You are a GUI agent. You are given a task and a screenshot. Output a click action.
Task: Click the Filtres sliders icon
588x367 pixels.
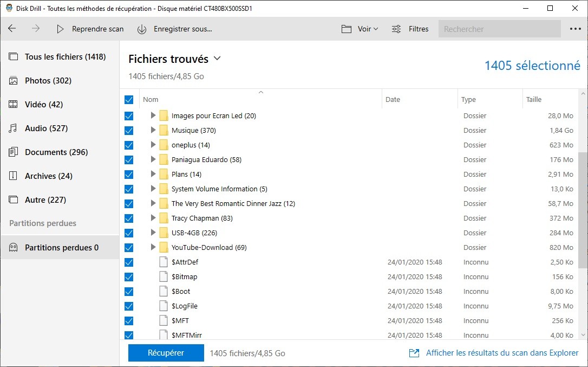pyautogui.click(x=396, y=29)
